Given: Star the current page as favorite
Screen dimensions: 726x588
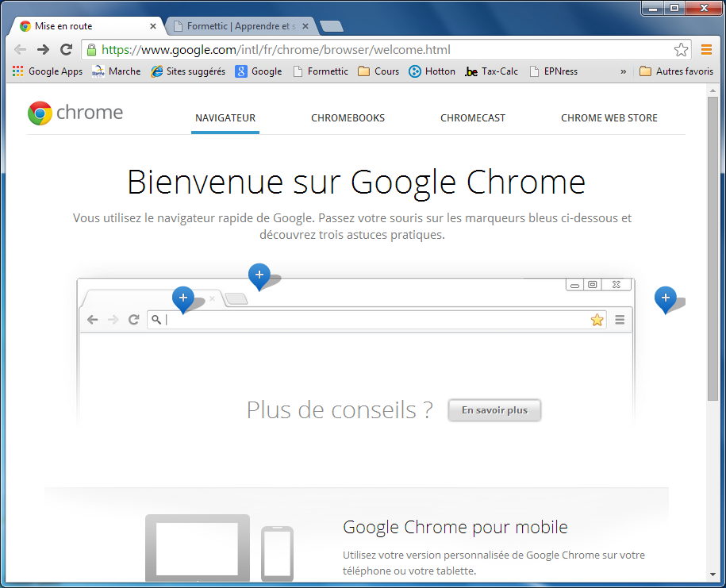Looking at the screenshot, I should tap(681, 48).
